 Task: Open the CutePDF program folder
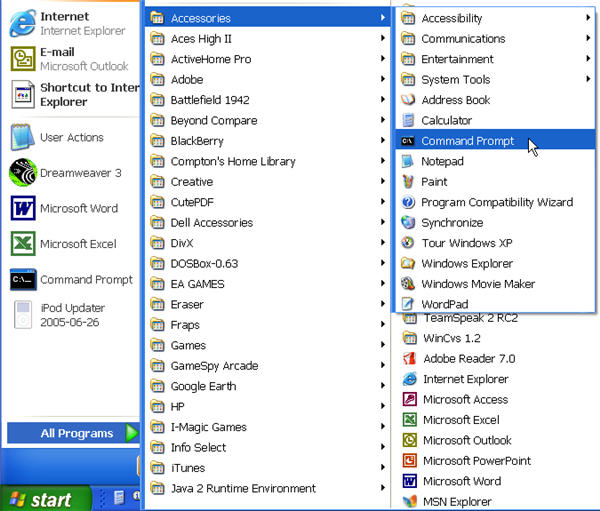coord(267,202)
